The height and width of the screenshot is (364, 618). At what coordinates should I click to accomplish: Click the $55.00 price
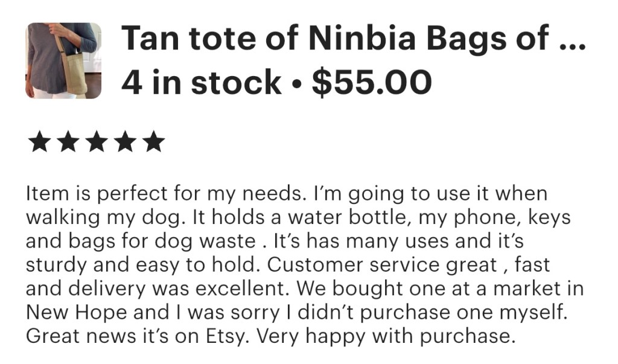371,82
